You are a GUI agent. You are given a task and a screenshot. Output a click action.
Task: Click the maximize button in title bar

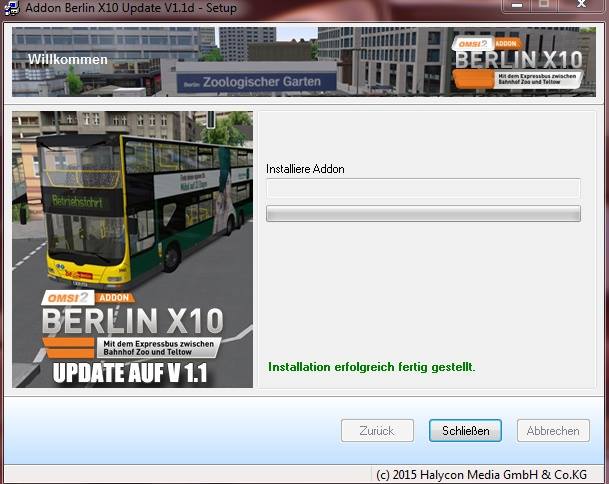pyautogui.click(x=544, y=5)
